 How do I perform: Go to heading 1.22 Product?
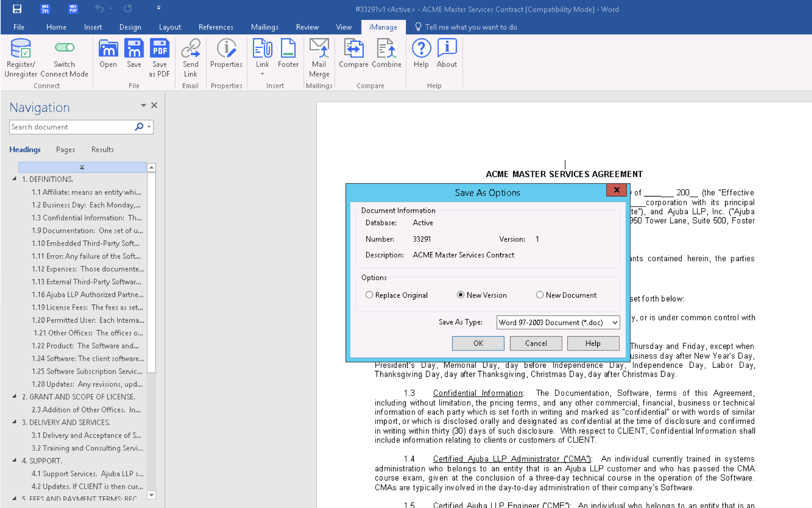[x=85, y=346]
